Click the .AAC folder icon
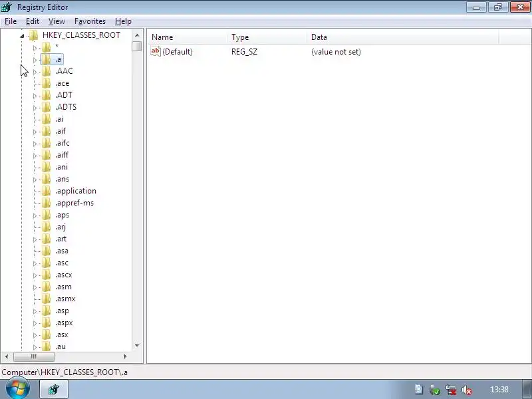Image resolution: width=532 pixels, height=399 pixels. click(x=46, y=71)
